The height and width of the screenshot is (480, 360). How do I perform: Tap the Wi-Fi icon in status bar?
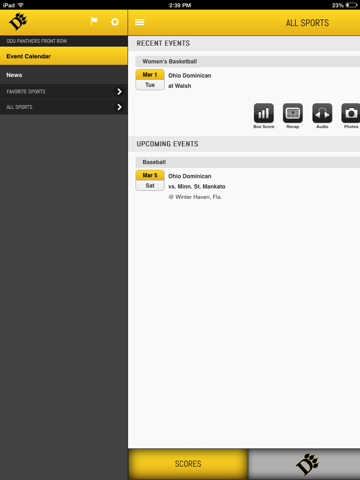[21, 5]
